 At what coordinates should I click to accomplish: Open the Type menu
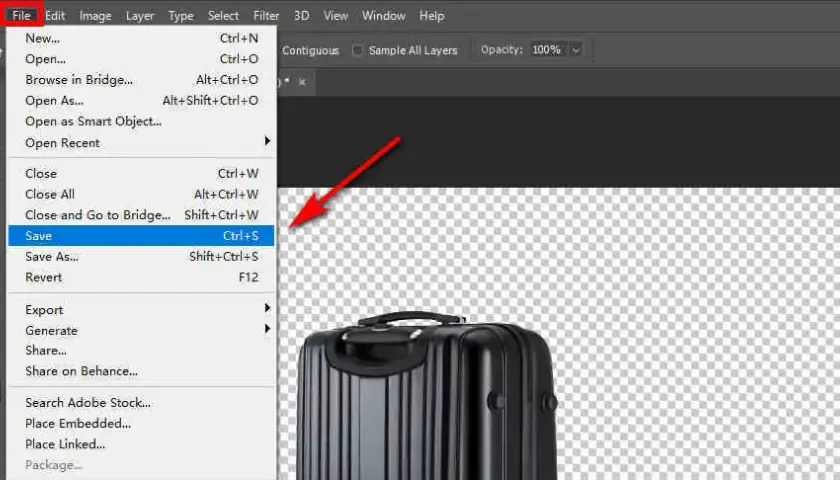tap(181, 16)
